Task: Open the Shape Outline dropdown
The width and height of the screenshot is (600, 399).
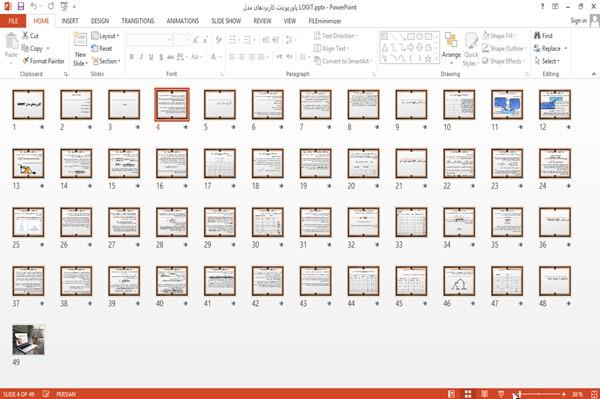Action: pyautogui.click(x=504, y=48)
